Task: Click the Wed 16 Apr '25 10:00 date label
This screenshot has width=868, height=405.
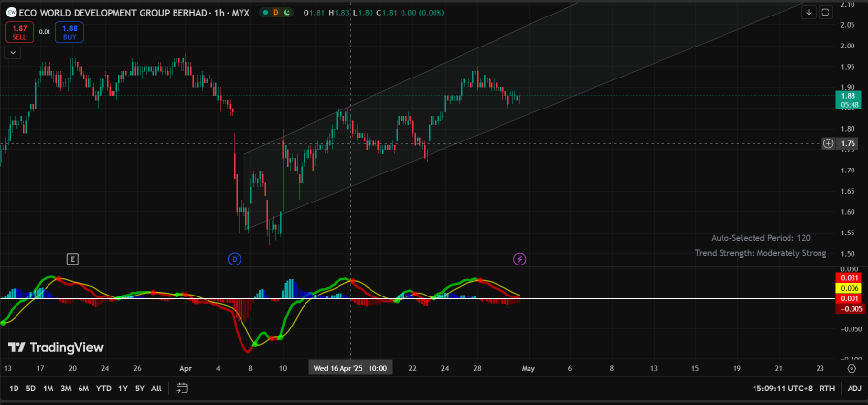Action: [x=350, y=368]
